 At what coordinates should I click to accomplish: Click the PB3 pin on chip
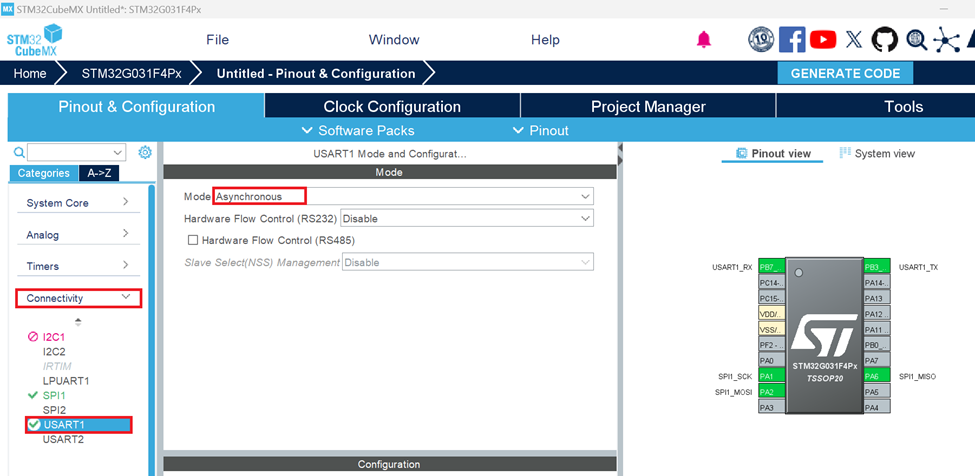(877, 267)
